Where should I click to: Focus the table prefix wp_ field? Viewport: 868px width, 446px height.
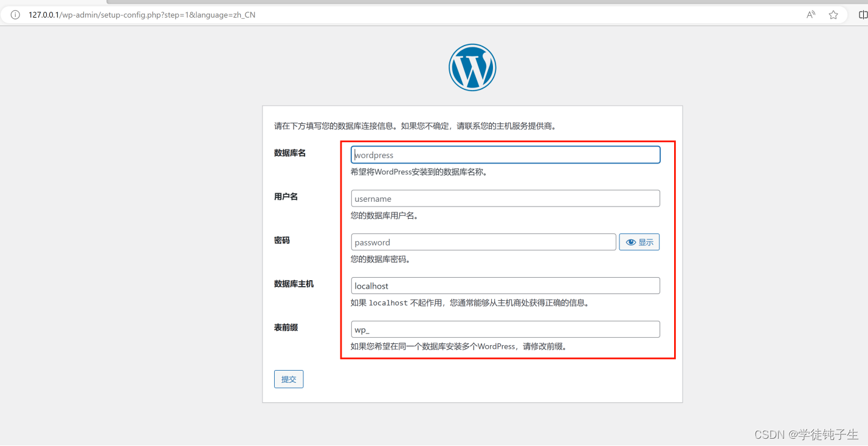[x=506, y=329]
